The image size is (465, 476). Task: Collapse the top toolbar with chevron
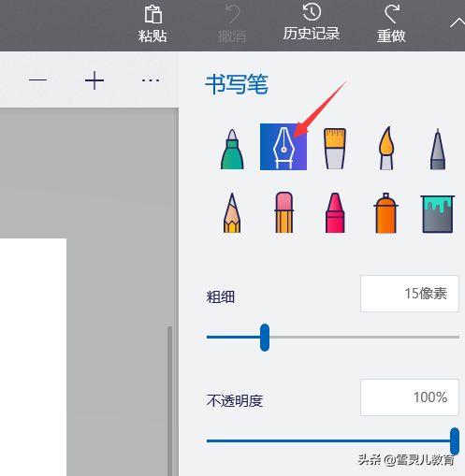(458, 23)
